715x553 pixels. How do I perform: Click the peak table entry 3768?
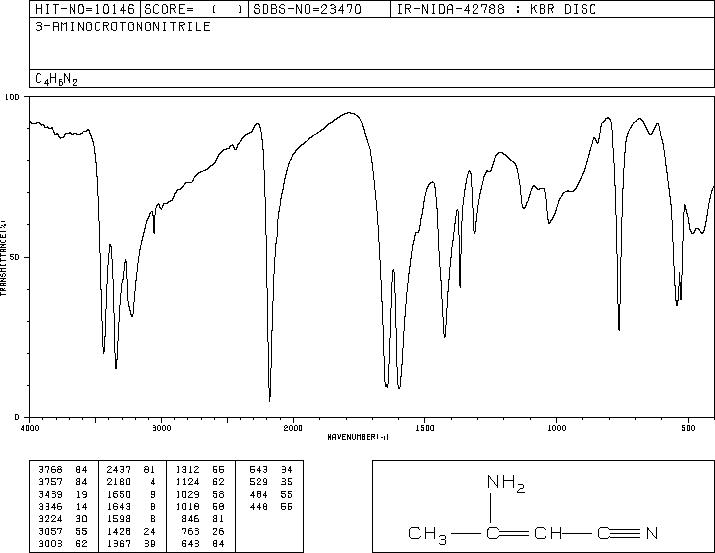click(x=50, y=470)
